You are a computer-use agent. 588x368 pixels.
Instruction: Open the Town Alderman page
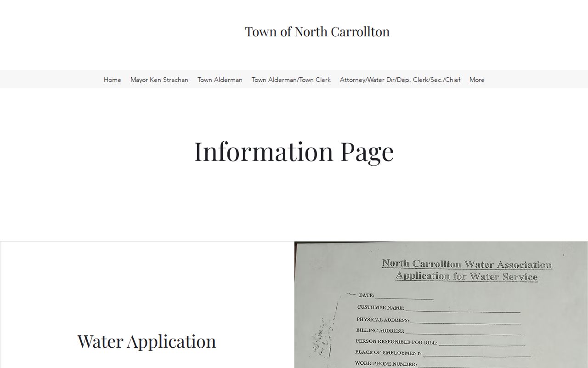pyautogui.click(x=220, y=80)
